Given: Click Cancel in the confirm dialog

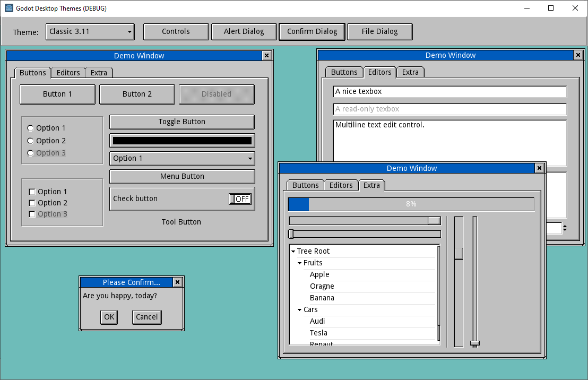Looking at the screenshot, I should 146,317.
